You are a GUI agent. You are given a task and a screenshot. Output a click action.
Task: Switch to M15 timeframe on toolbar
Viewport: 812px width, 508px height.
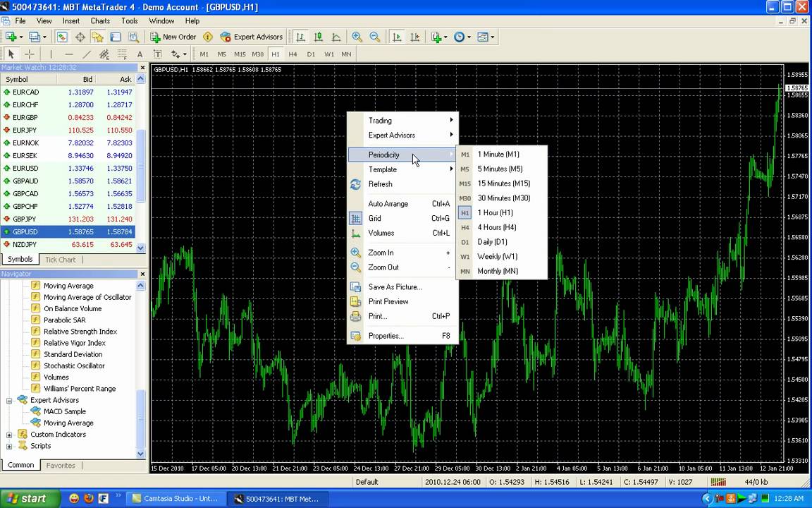(240, 54)
